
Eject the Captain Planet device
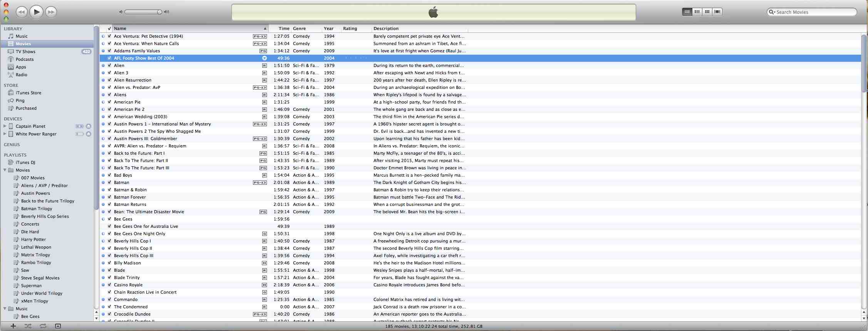[89, 126]
